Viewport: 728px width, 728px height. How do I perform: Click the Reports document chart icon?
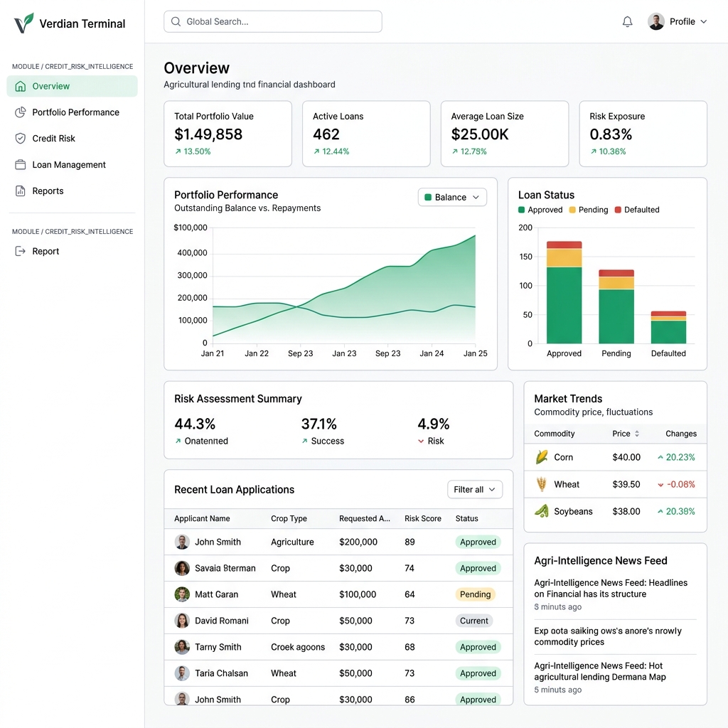21,191
